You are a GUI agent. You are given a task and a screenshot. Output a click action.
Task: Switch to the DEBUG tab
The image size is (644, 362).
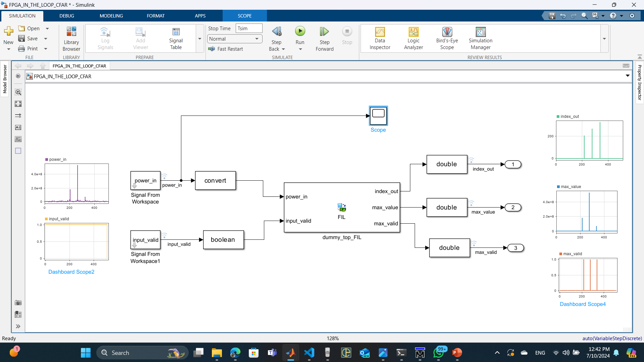click(66, 16)
